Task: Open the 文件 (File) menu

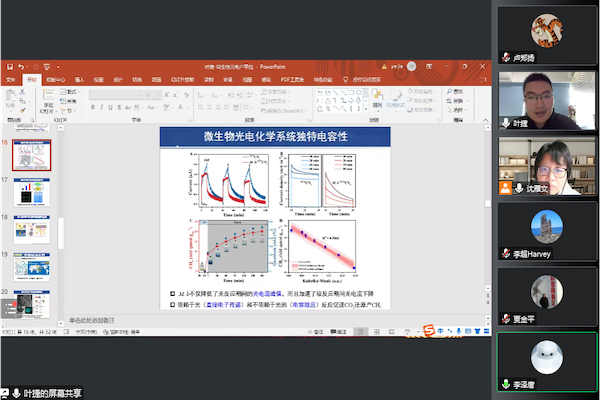Action: tap(11, 79)
